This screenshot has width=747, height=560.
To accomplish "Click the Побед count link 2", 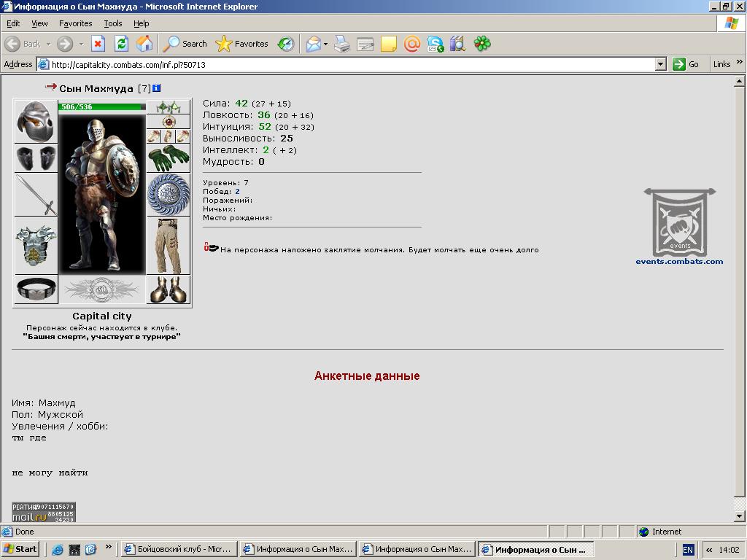I will 237,192.
